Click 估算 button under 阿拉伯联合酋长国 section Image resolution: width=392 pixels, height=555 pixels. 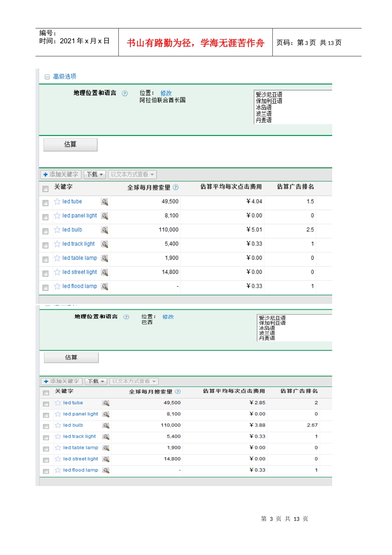pyautogui.click(x=71, y=145)
